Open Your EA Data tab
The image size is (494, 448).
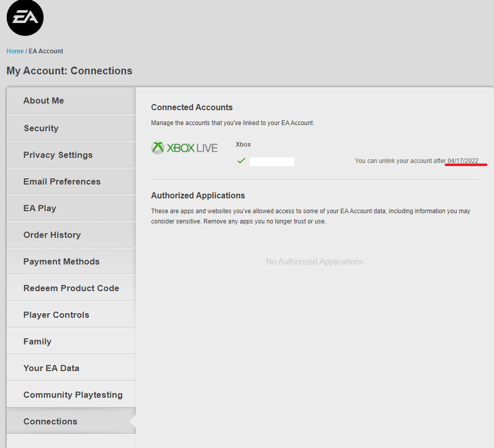(51, 368)
